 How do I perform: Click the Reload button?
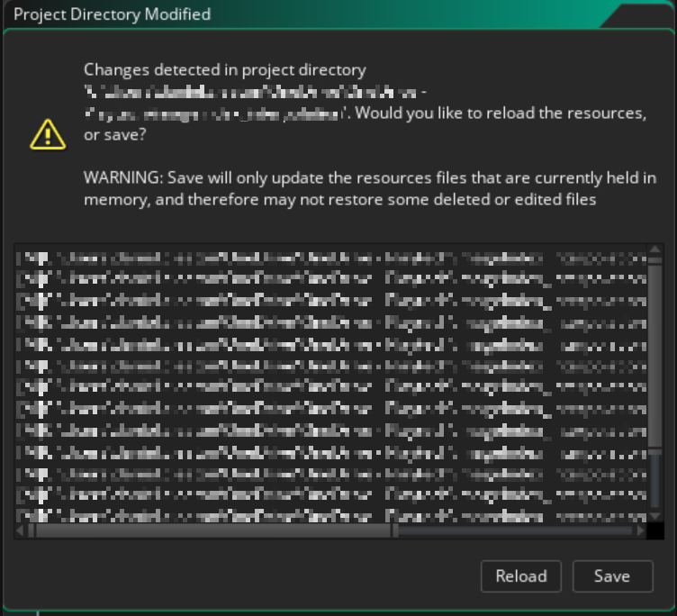tap(520, 576)
